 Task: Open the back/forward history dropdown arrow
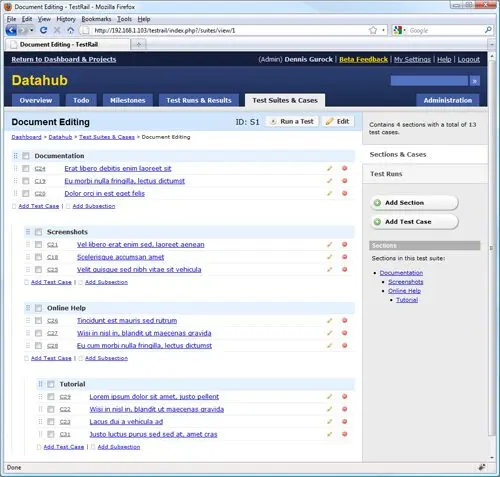pos(32,30)
